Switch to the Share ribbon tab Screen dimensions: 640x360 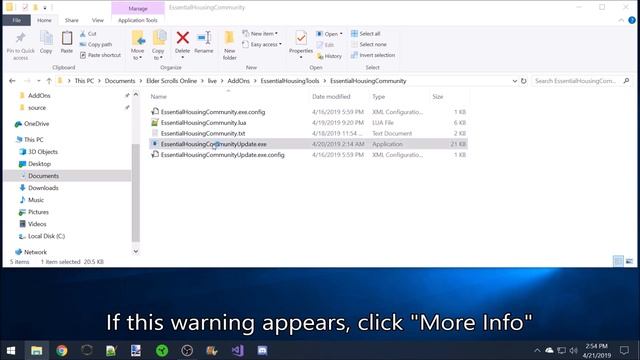[x=71, y=20]
